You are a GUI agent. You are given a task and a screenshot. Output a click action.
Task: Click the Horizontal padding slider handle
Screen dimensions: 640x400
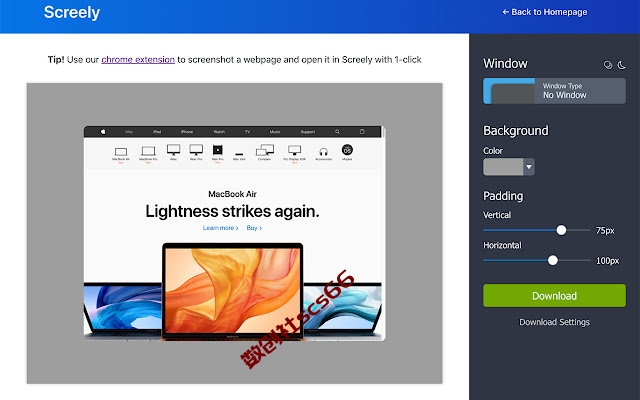[x=553, y=260]
